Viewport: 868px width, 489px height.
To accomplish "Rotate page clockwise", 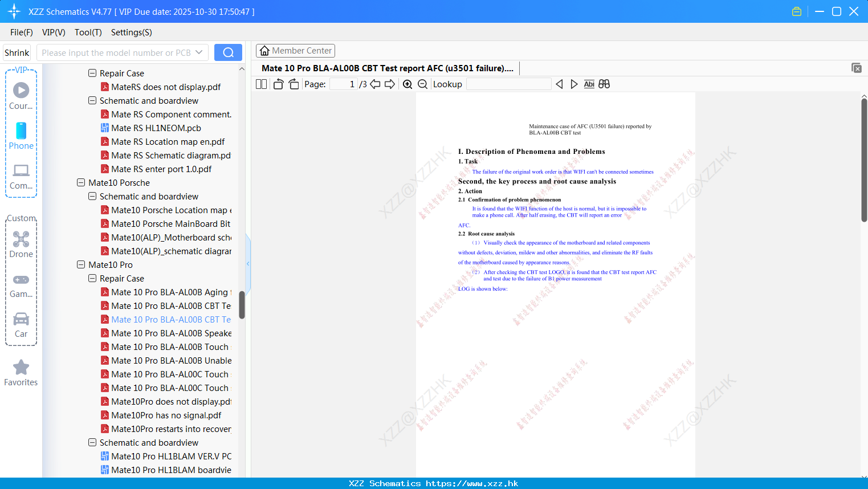I will pyautogui.click(x=294, y=84).
